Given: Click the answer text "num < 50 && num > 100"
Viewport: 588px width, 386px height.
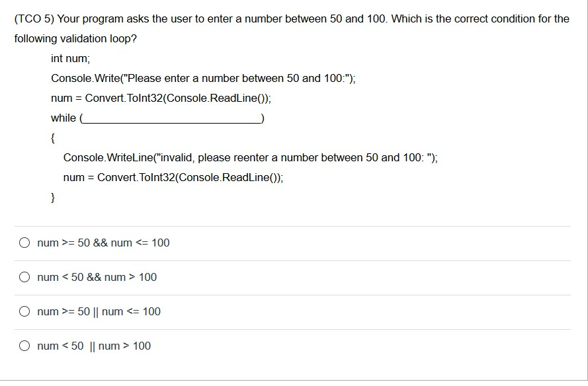Looking at the screenshot, I should (x=97, y=277).
